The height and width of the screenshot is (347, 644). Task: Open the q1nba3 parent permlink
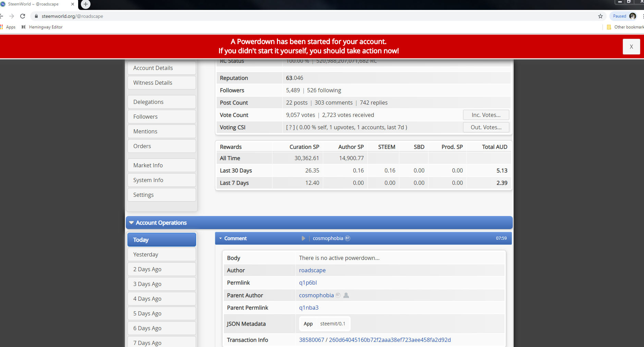[309, 308]
